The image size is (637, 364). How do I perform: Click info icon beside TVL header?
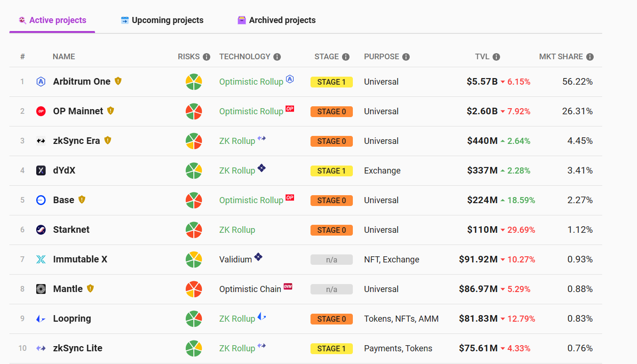click(496, 57)
